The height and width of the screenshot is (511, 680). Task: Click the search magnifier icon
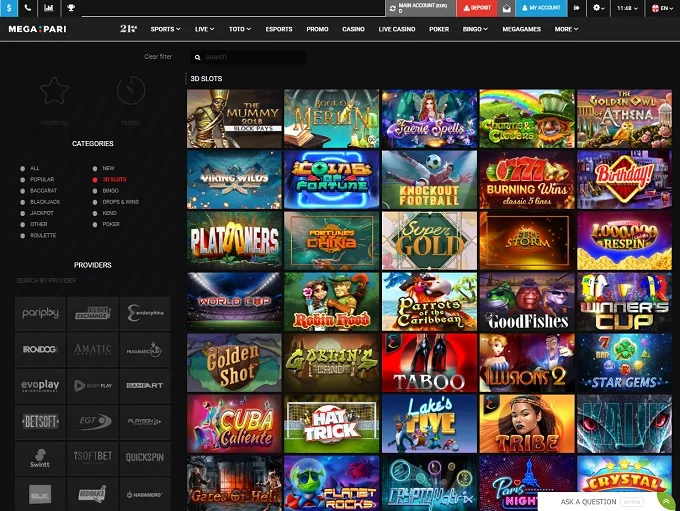(197, 57)
